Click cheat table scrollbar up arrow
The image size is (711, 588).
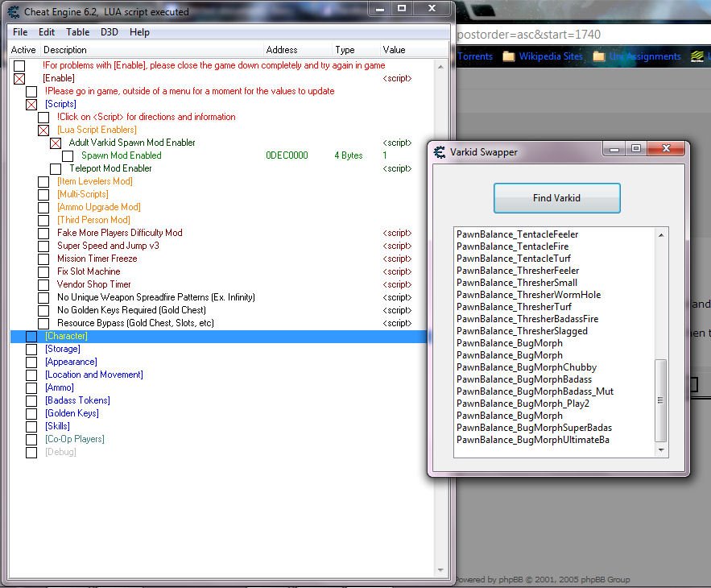440,67
